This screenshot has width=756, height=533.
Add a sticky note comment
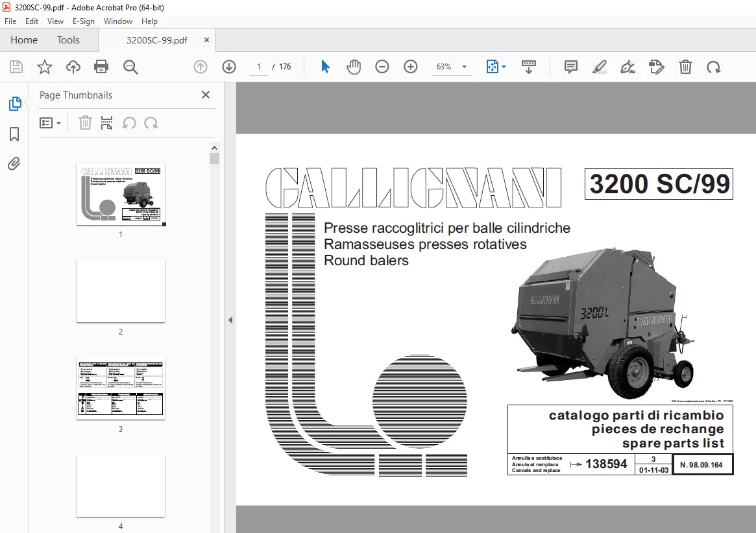(571, 67)
